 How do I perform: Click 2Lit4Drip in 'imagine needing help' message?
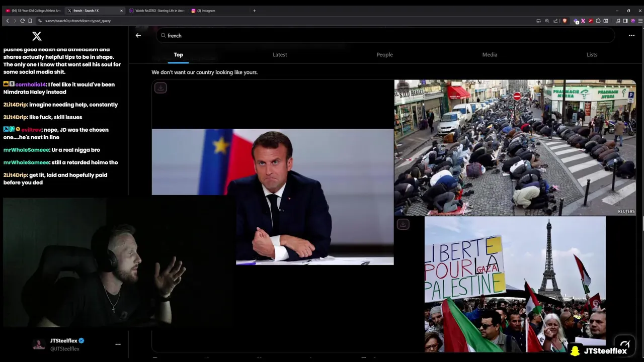click(15, 105)
